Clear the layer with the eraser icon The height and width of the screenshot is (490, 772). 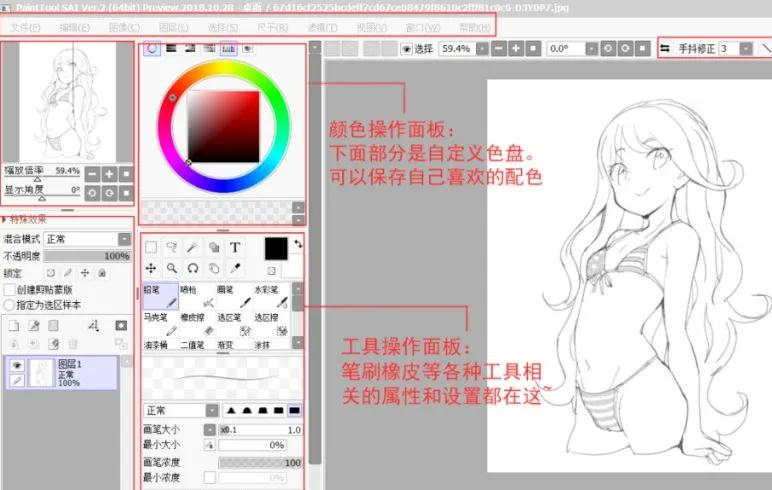pos(53,344)
